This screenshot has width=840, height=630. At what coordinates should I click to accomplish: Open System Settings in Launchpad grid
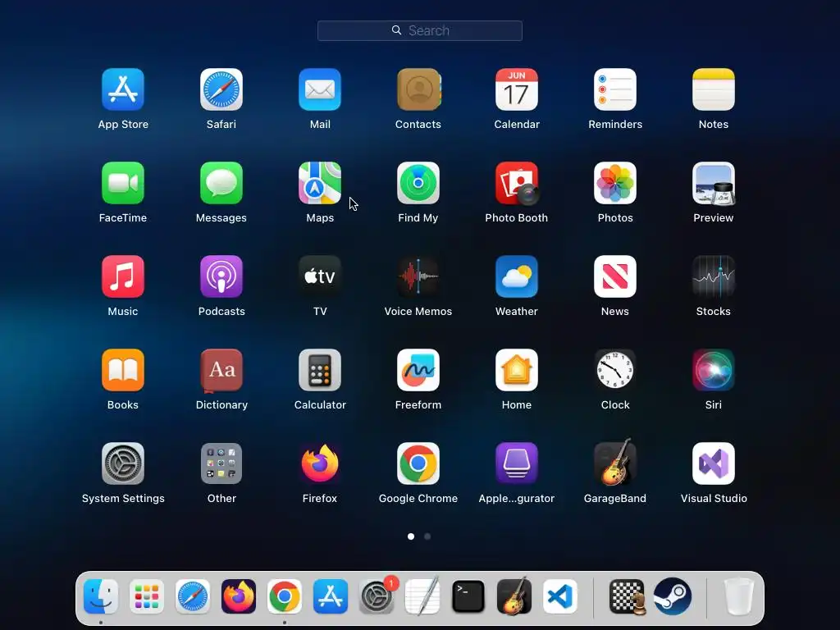pos(123,463)
